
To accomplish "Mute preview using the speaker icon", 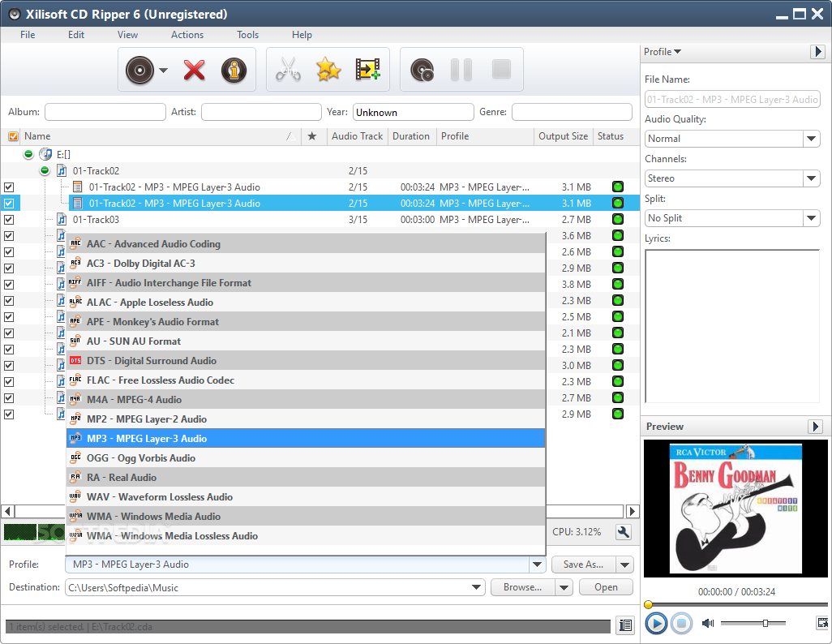I will point(708,623).
